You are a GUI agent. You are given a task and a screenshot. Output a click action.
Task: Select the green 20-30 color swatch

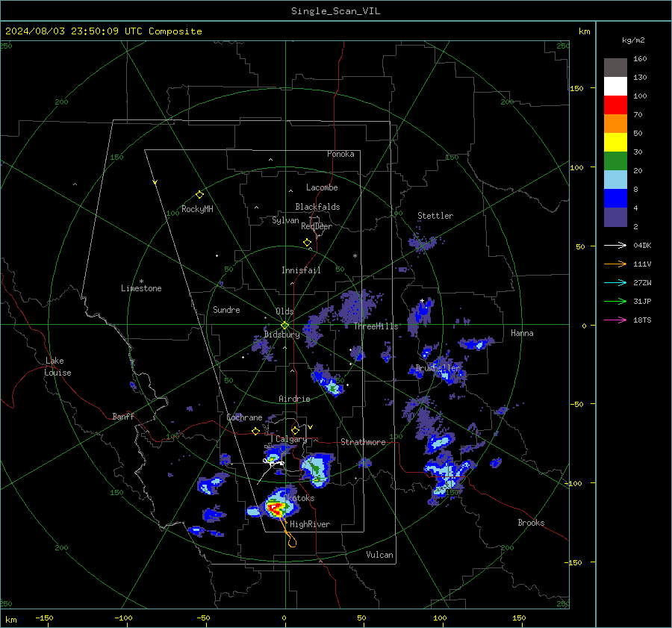pos(615,161)
